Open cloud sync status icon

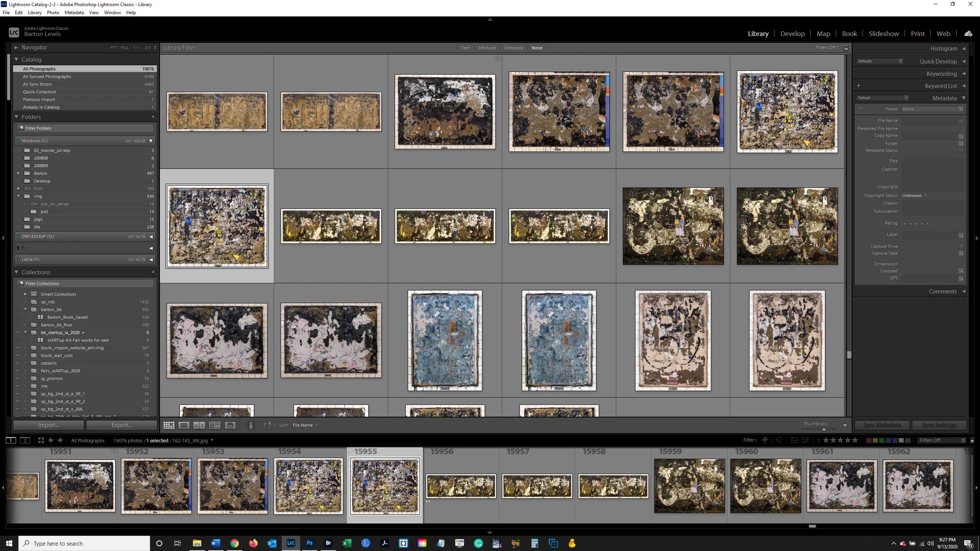(x=968, y=34)
